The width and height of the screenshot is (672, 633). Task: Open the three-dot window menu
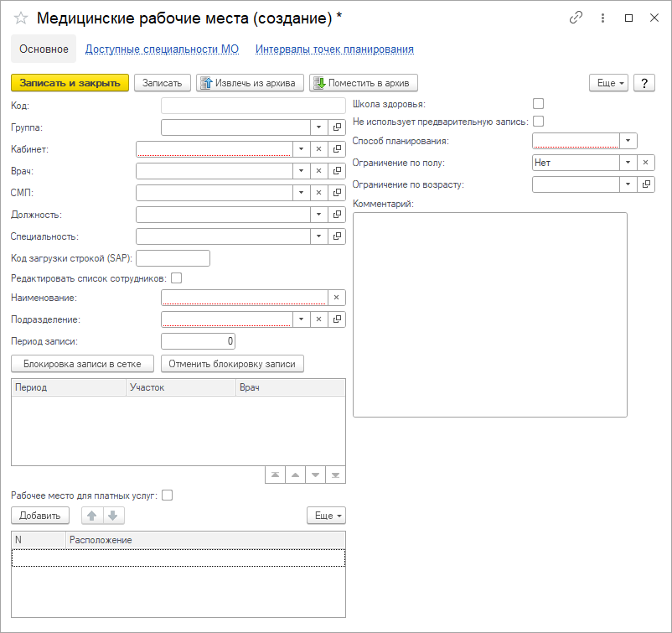(602, 18)
